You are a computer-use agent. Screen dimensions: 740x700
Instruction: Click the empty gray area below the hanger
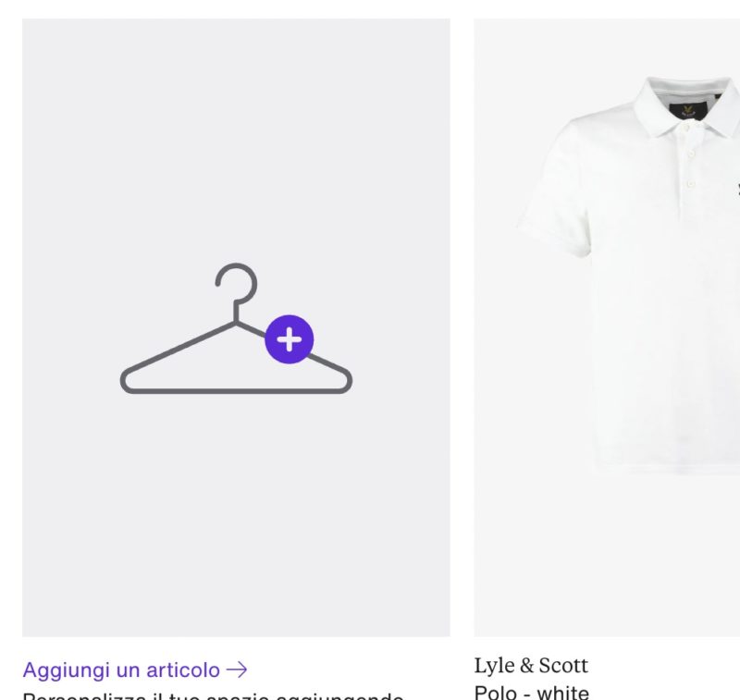(236, 514)
